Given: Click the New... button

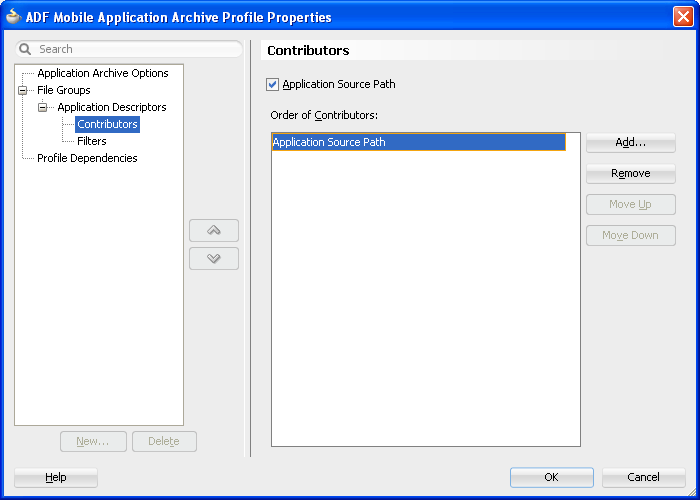Looking at the screenshot, I should pos(93,441).
